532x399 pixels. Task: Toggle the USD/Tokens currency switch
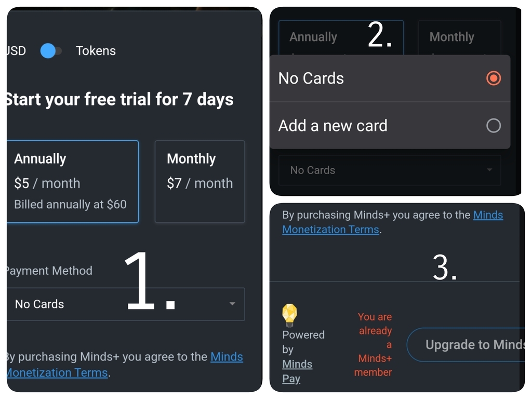click(x=51, y=51)
